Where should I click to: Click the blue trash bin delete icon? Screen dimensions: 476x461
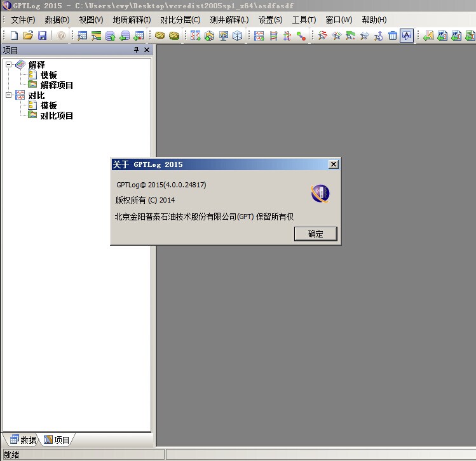(x=393, y=36)
